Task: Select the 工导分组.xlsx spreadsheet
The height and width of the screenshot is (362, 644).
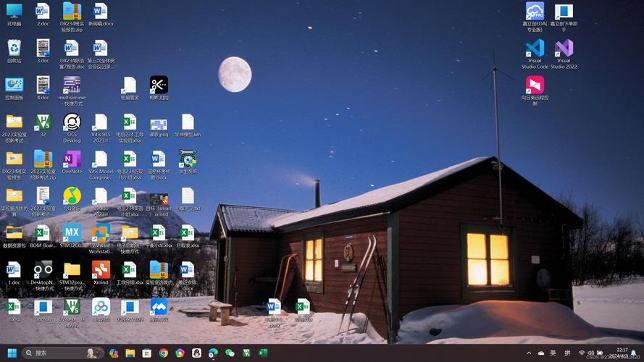Action: coord(130,273)
